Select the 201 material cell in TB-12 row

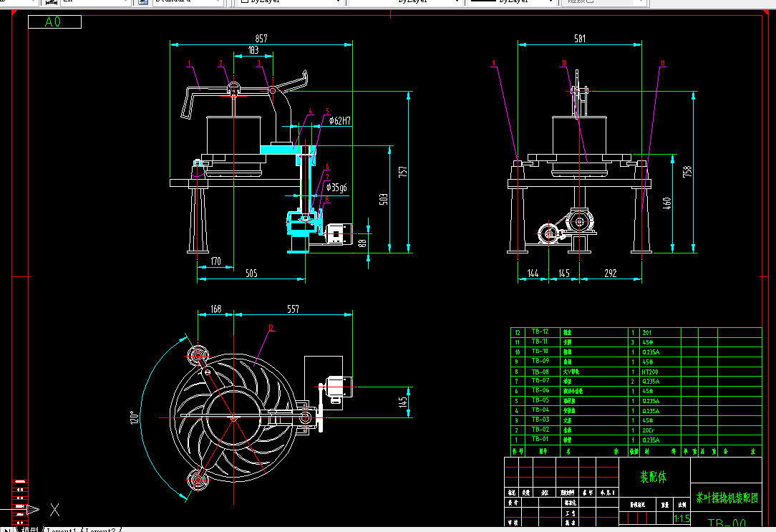tap(660, 332)
